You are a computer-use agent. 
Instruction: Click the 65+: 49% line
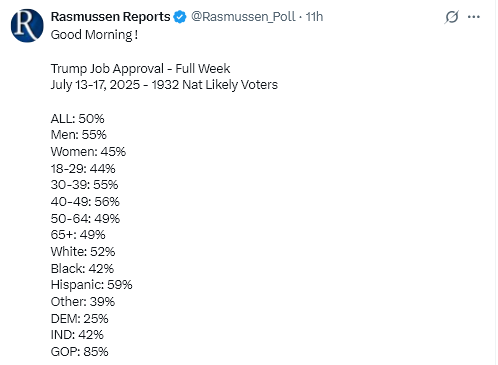[x=78, y=235]
